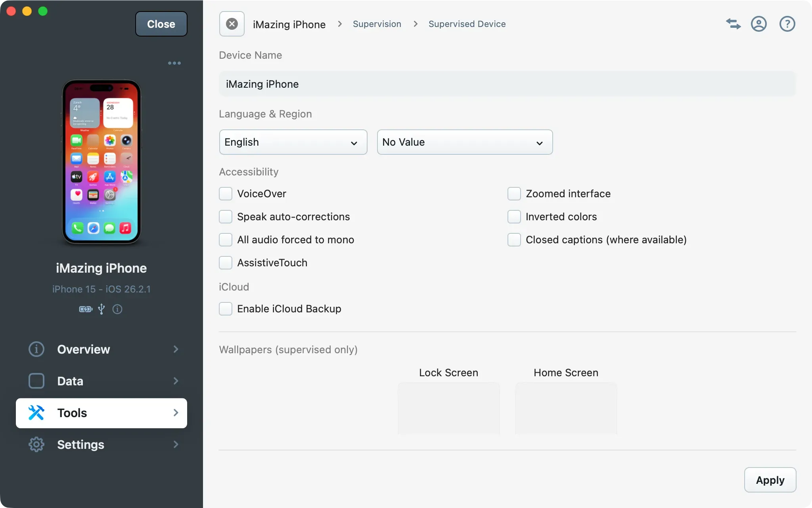Click the sync transfer icon at top right
The image size is (812, 508).
point(733,24)
